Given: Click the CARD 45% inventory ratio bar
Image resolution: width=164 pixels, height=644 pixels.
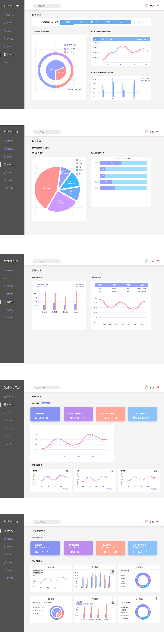Looking at the screenshot, I should (x=124, y=163).
